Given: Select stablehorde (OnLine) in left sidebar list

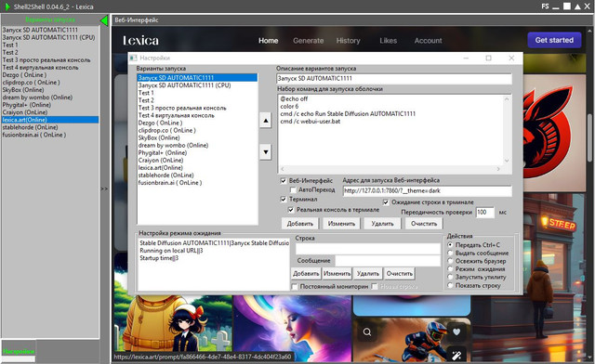Looking at the screenshot, I should 50,127.
